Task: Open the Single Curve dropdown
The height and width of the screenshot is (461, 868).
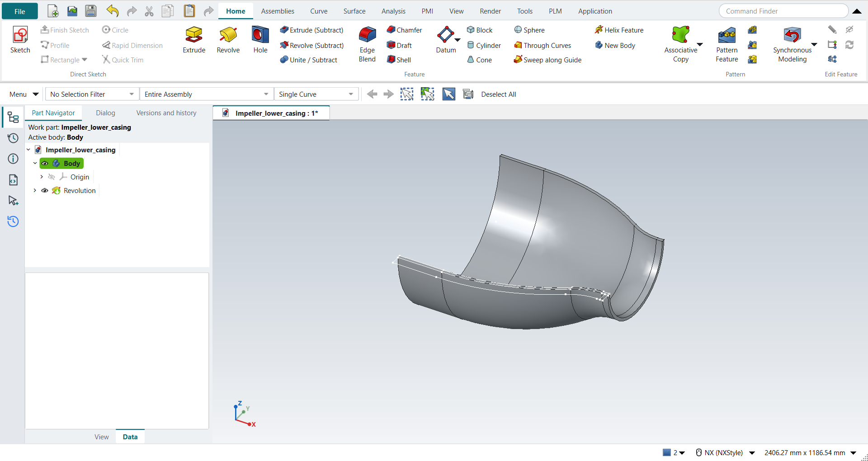Action: coord(316,94)
